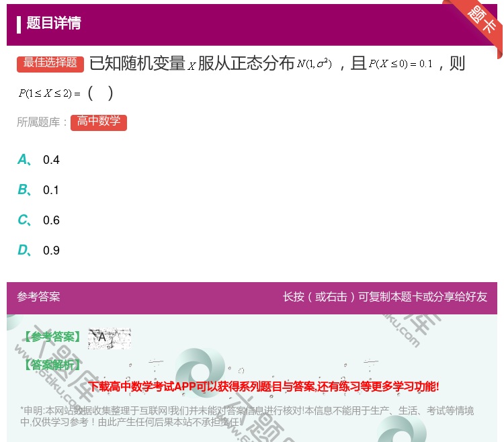Click the 最佳选择题 question type badge
The image size is (504, 442).
[x=50, y=63]
